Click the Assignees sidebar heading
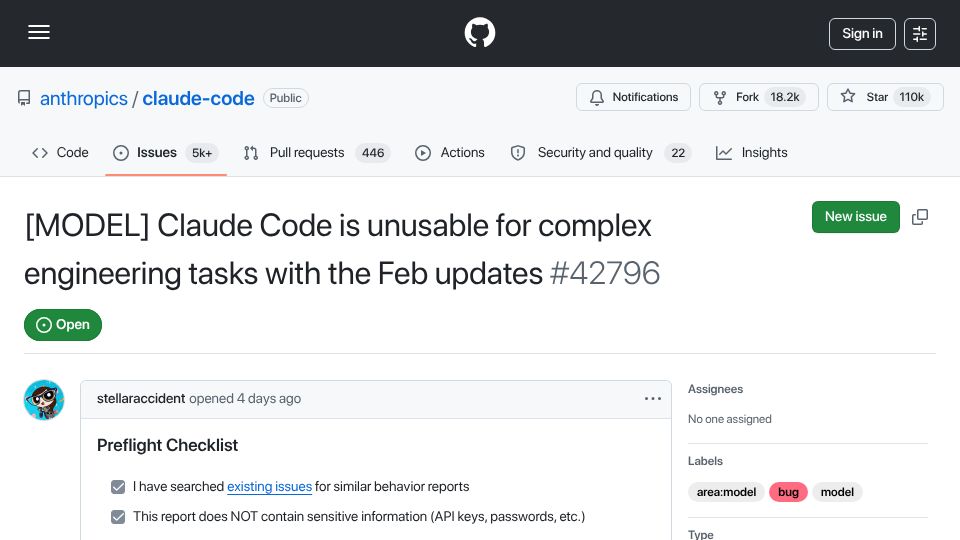960x540 pixels. click(715, 389)
